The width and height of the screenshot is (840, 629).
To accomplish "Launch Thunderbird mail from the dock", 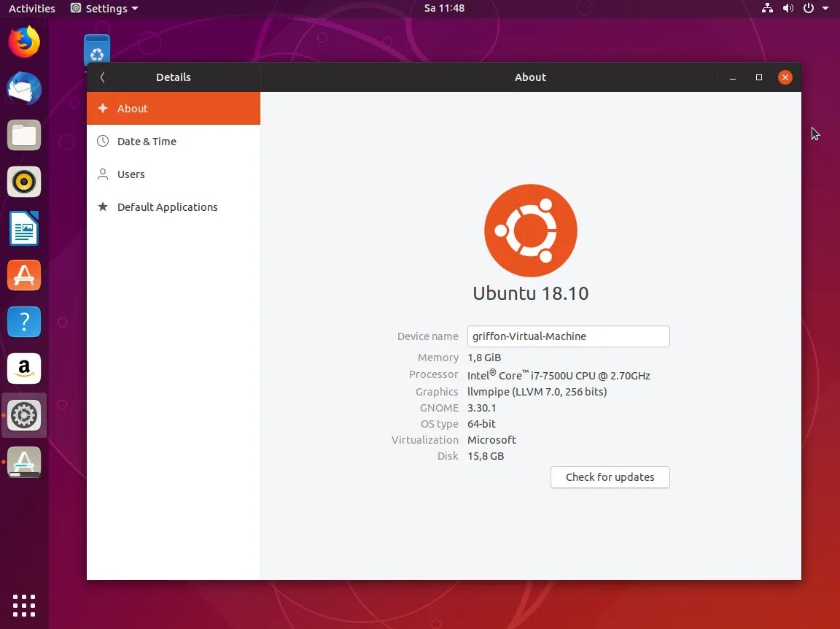I will [24, 88].
